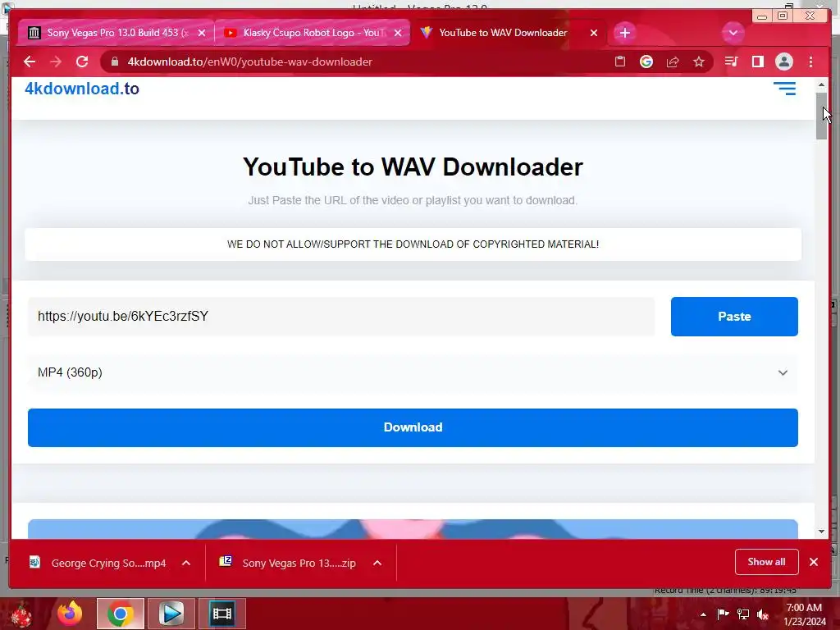Open the media controls icon in the toolbar
Image resolution: width=840 pixels, height=630 pixels.
click(x=731, y=62)
